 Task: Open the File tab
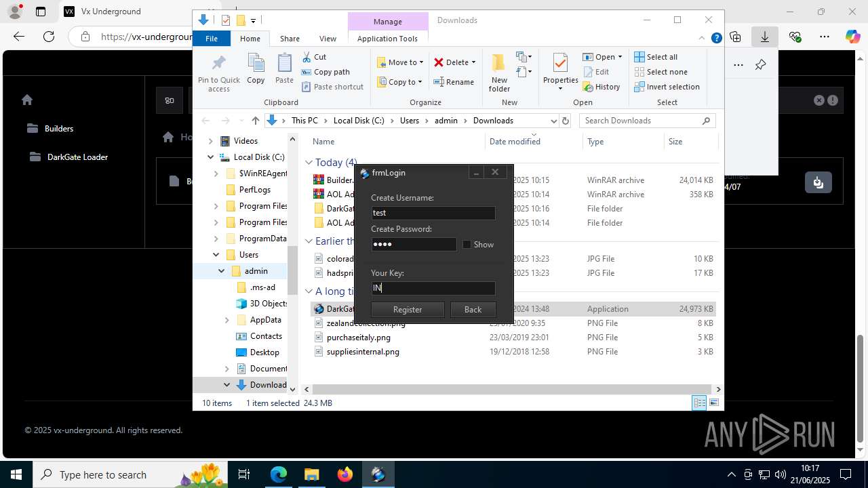(212, 39)
